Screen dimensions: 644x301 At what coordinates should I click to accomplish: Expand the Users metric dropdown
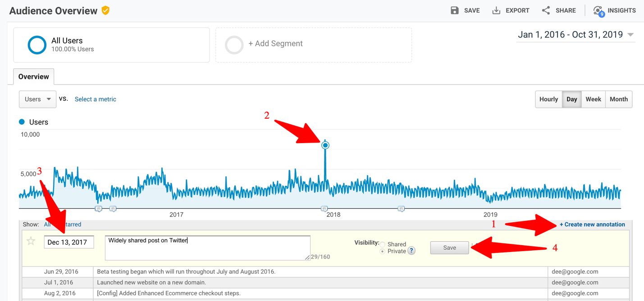click(x=37, y=99)
